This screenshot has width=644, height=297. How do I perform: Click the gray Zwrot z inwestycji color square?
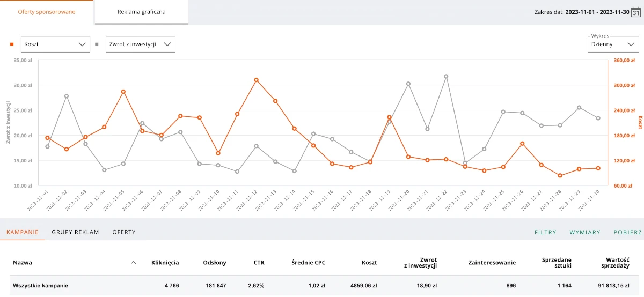pos(97,44)
